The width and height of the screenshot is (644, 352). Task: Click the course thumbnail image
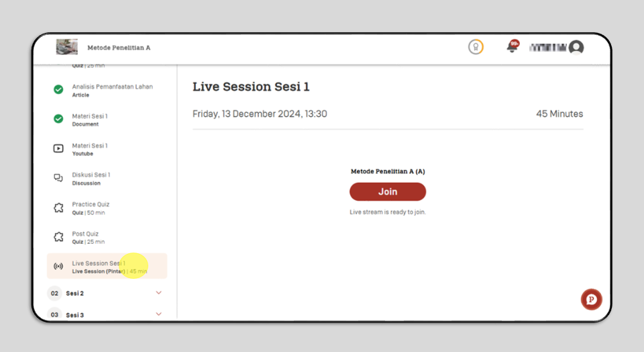point(67,47)
